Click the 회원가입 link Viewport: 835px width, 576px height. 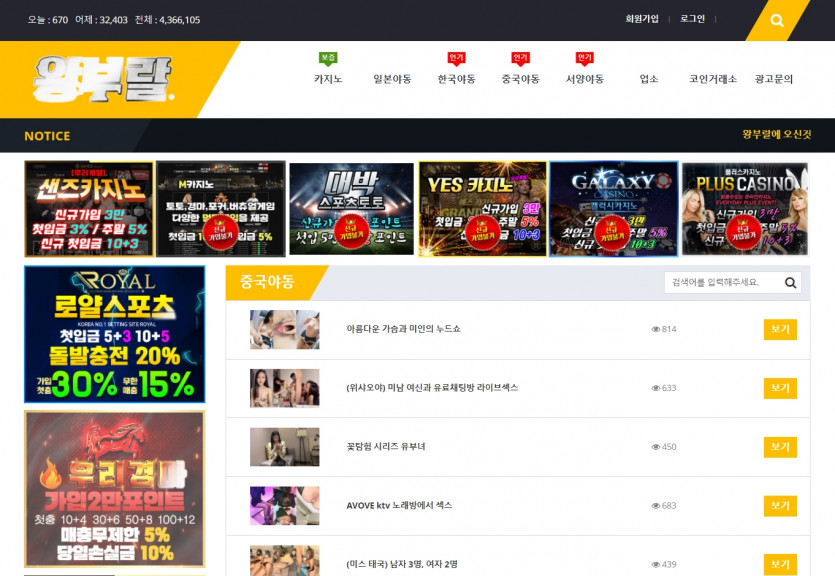point(641,19)
